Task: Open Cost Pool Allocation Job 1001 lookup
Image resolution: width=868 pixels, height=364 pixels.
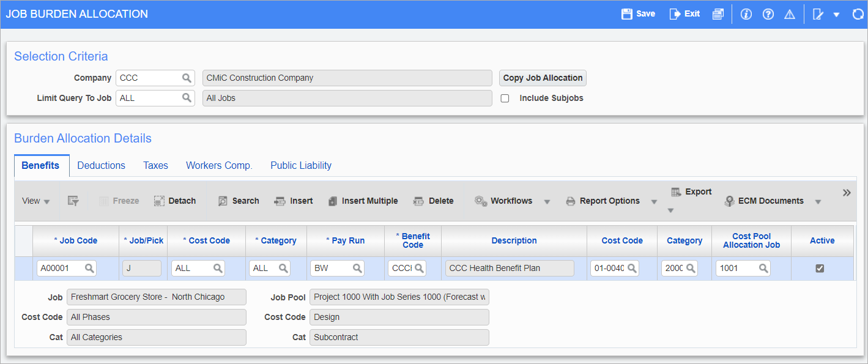Action: click(763, 268)
